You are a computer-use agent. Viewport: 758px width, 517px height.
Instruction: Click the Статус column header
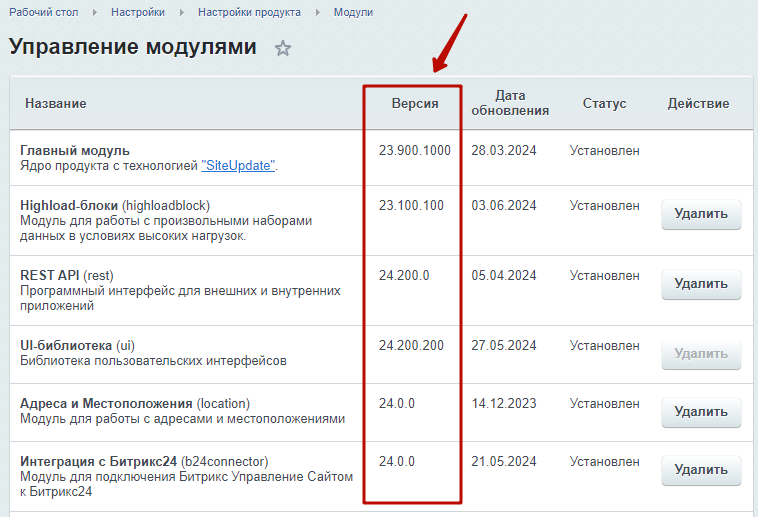point(604,104)
